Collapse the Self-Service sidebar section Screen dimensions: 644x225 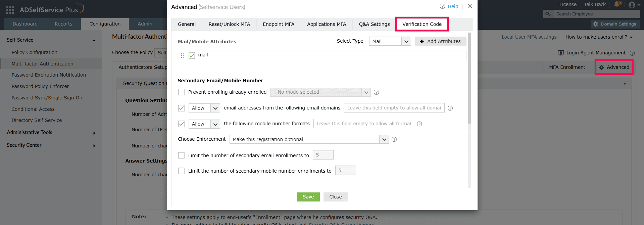point(94,40)
